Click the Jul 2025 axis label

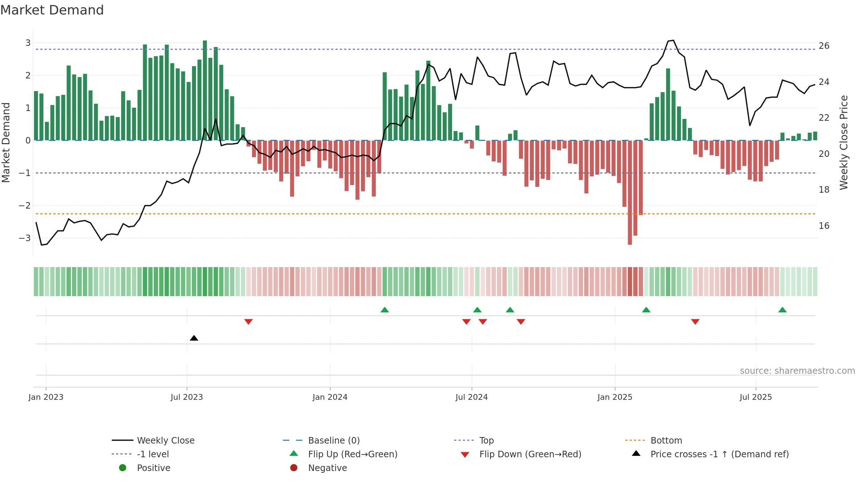(x=756, y=397)
